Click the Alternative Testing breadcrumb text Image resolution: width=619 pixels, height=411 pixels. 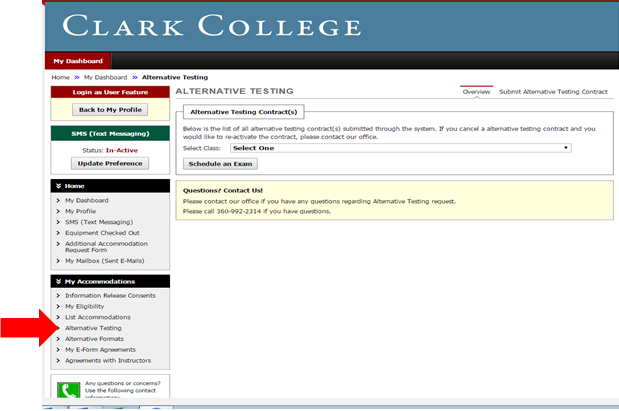point(175,77)
